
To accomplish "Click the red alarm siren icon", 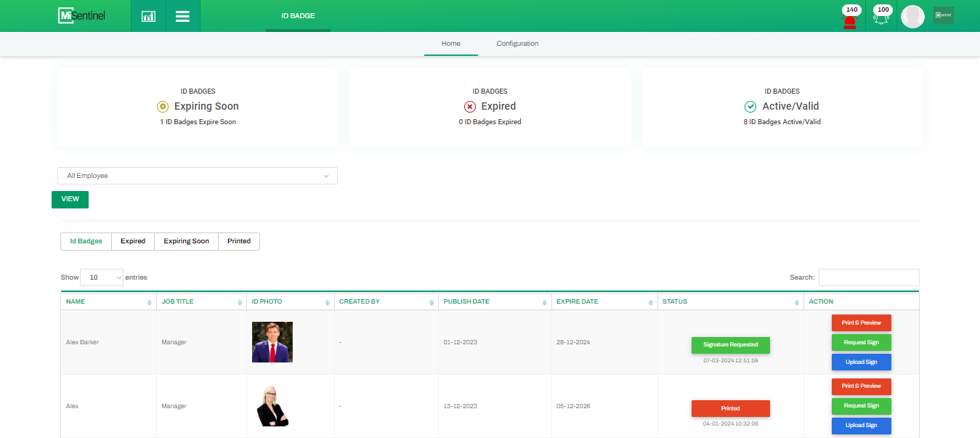I will point(849,20).
